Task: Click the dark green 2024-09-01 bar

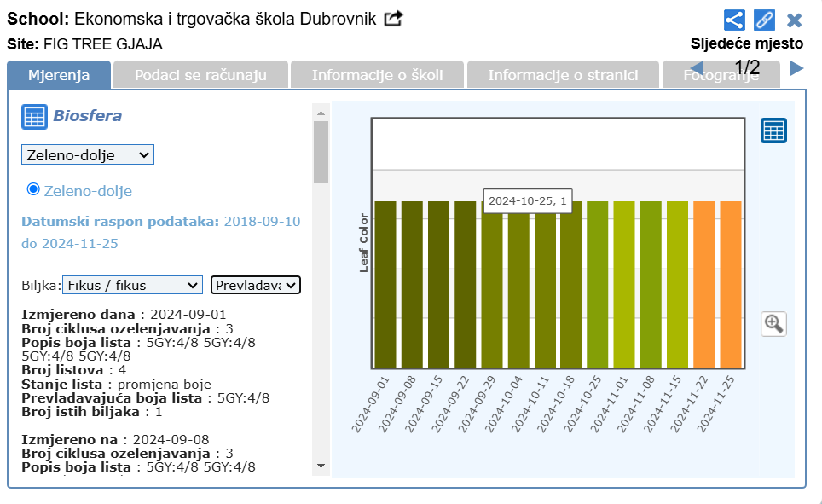Action: (x=385, y=284)
